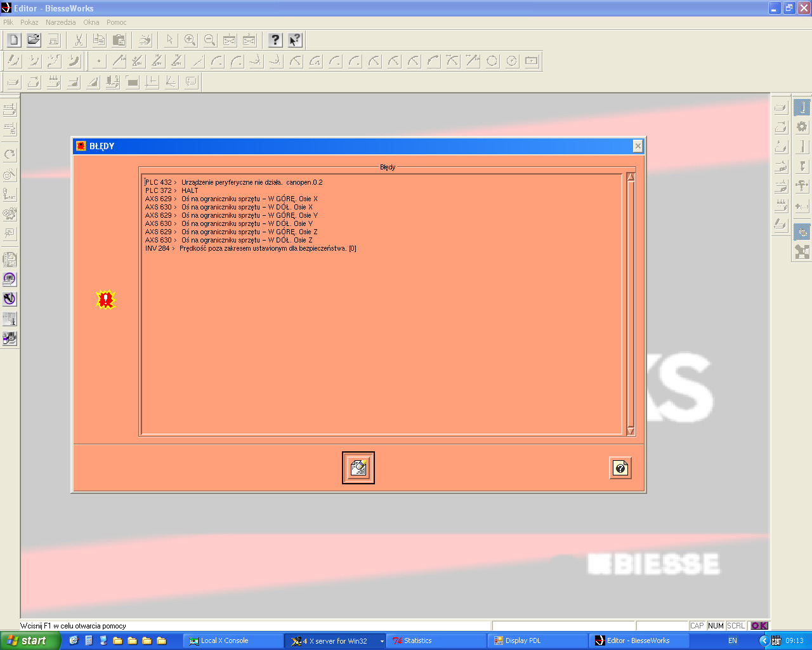This screenshot has width=812, height=650.
Task: Click the Zoom In magnifier
Action: click(x=190, y=40)
